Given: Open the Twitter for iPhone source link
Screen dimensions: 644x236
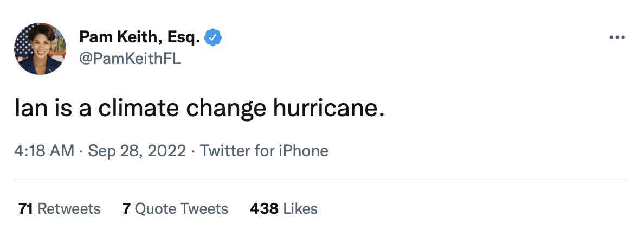Looking at the screenshot, I should [x=264, y=150].
